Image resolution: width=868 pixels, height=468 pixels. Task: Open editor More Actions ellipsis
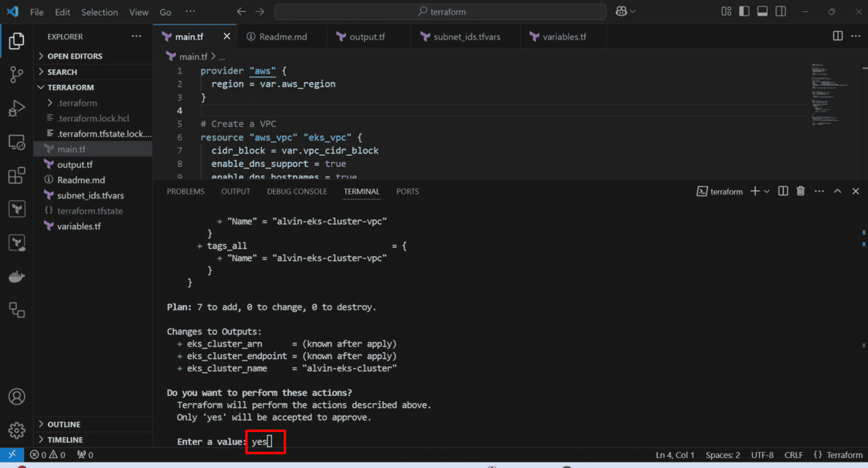pos(856,36)
